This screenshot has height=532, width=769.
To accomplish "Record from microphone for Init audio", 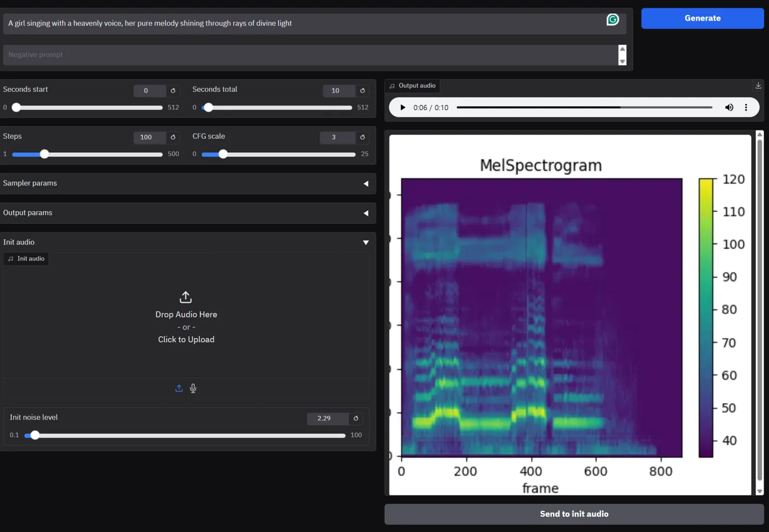I will coord(193,388).
